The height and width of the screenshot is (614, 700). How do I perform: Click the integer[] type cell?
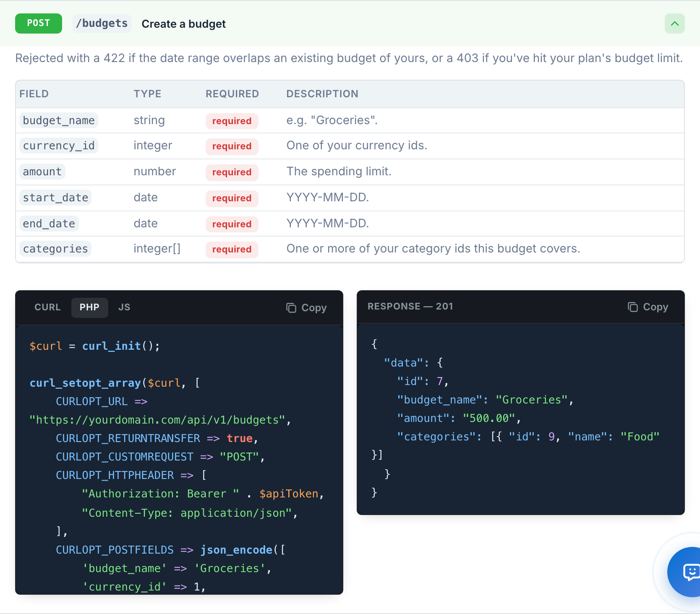click(x=157, y=249)
